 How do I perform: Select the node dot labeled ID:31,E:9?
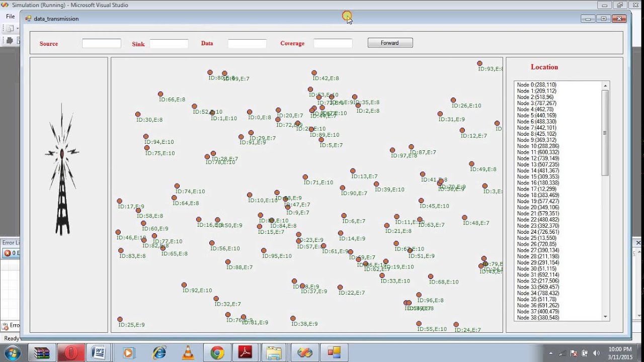440,114
